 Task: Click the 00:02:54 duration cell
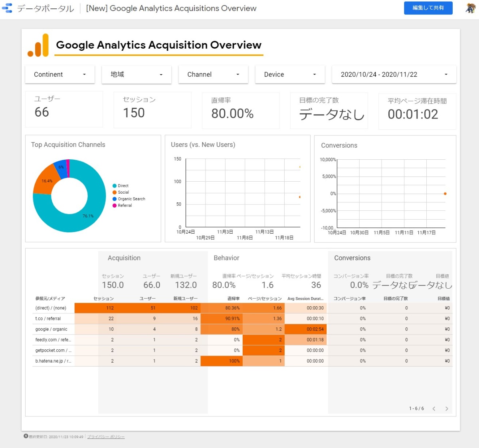(306, 329)
